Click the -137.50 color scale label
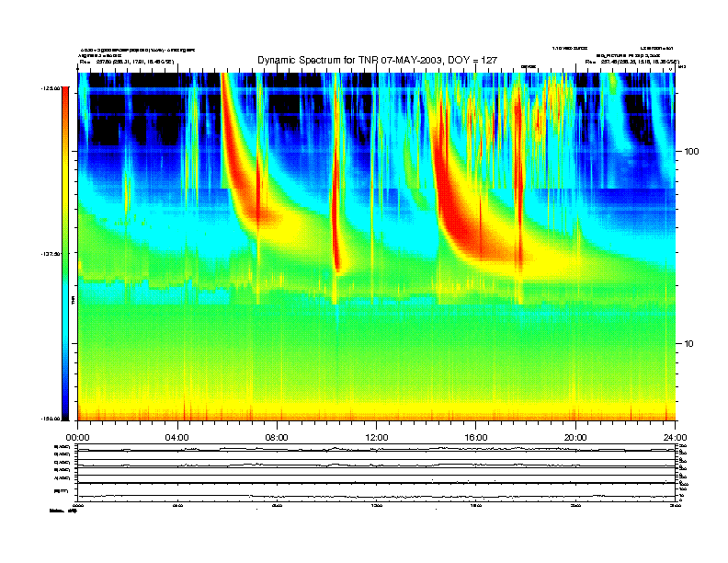728x563 pixels. point(51,254)
